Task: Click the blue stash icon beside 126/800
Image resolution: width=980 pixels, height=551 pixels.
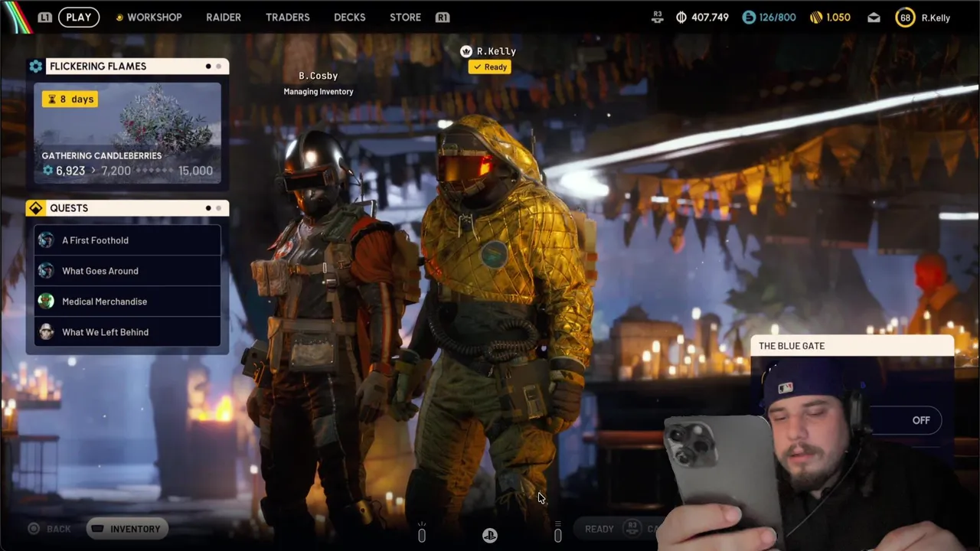Action: coord(749,17)
